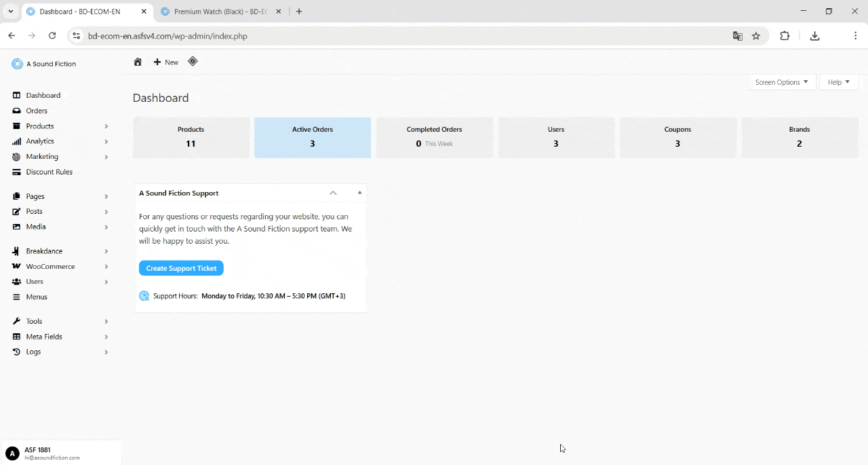Open WooCommerce from the sidebar icon
The width and height of the screenshot is (868, 465).
16,266
